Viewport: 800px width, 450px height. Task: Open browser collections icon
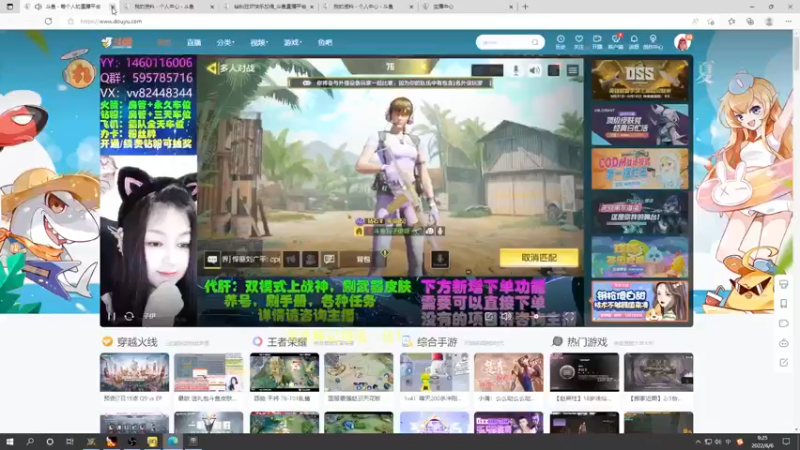point(749,21)
